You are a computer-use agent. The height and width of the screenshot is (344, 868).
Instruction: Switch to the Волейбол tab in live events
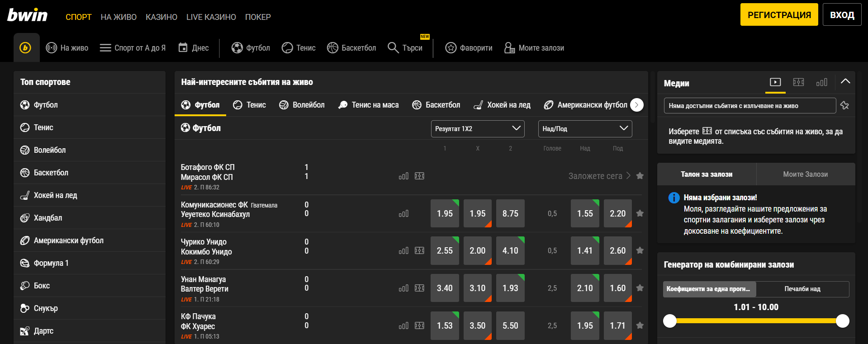(302, 105)
